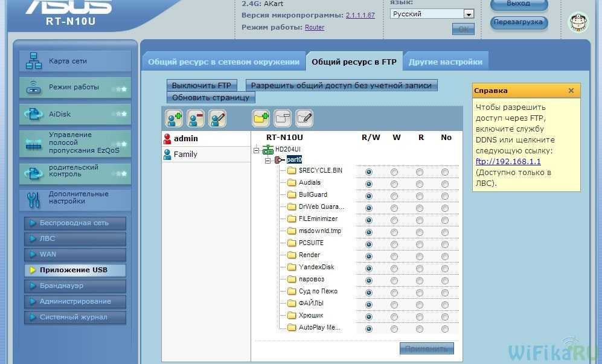Click the PCSUITE folder icon
The image size is (602, 364).
[292, 243]
